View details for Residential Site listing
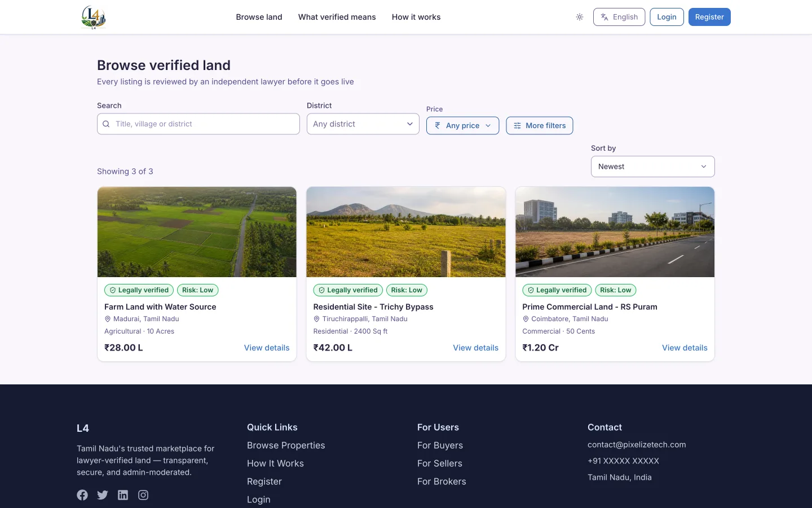812x508 pixels. [476, 348]
